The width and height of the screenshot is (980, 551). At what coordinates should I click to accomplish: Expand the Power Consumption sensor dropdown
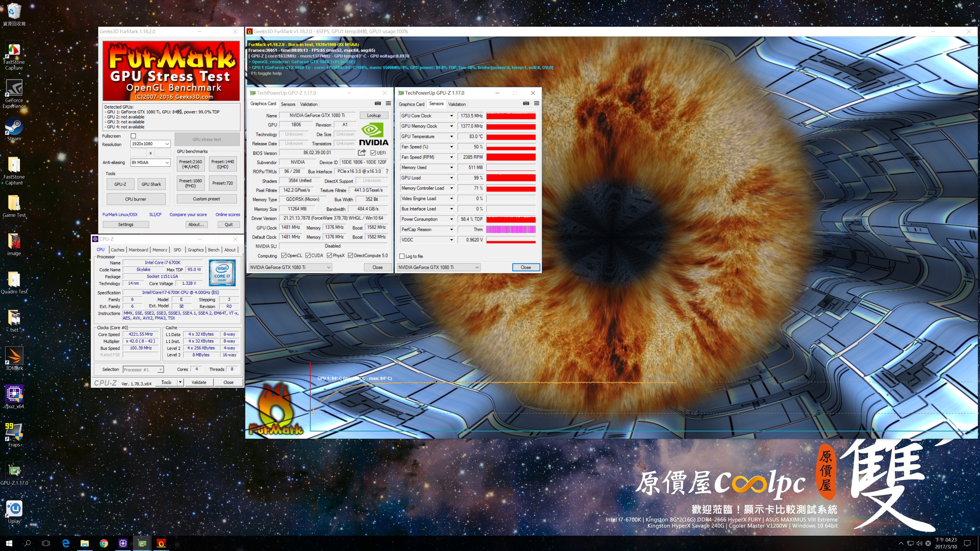pos(451,219)
